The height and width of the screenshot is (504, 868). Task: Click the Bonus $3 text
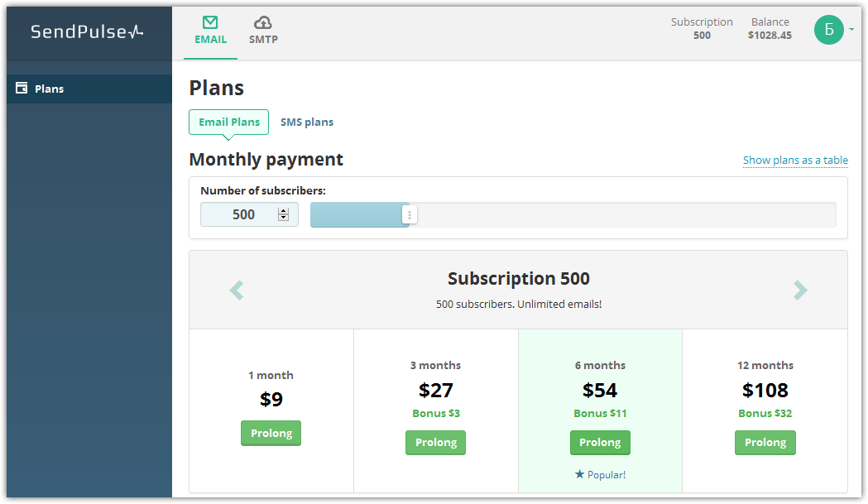(x=436, y=413)
